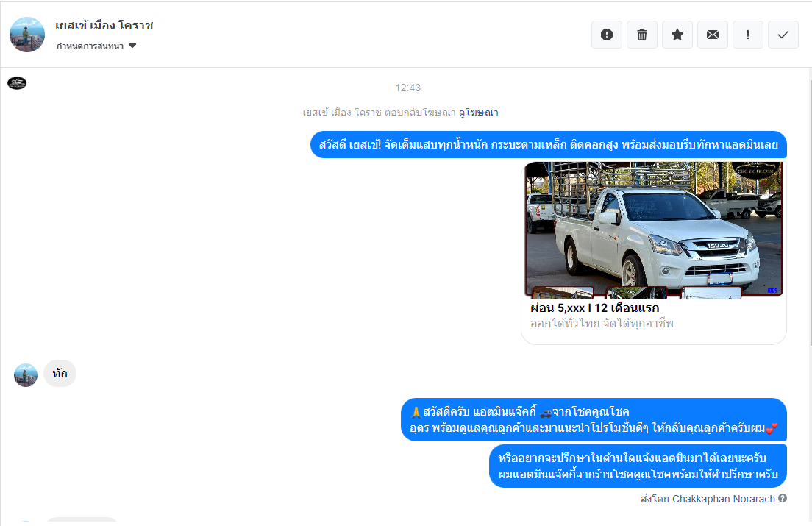Image resolution: width=812 pixels, height=526 pixels.
Task: Click the page logo avatar above chat
Action: coord(17,83)
